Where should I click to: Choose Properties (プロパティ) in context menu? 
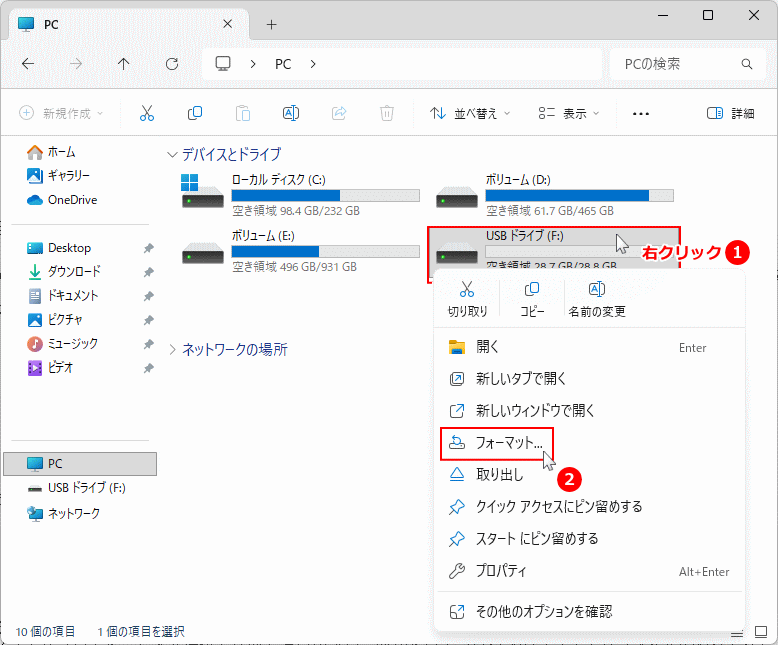501,571
